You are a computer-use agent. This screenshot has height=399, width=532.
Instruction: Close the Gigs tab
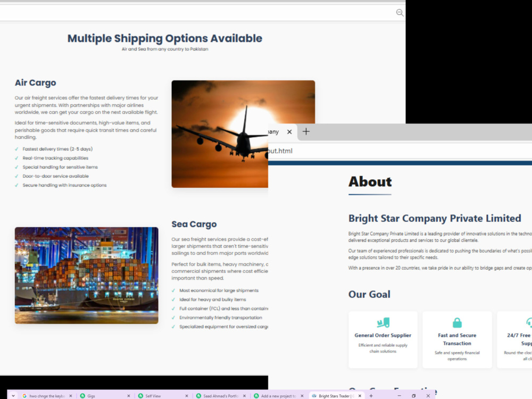click(129, 396)
